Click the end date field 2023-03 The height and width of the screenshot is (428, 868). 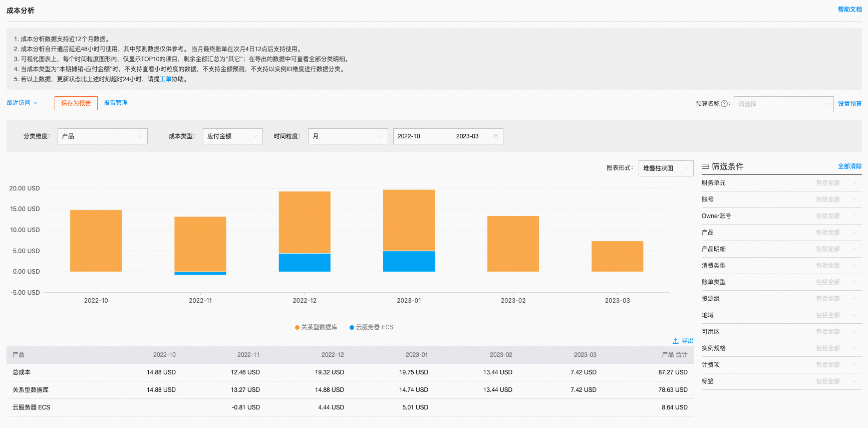coord(467,136)
